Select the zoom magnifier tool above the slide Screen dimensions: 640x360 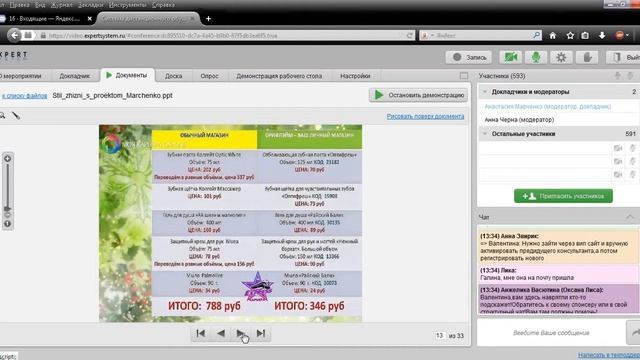(x=2, y=116)
